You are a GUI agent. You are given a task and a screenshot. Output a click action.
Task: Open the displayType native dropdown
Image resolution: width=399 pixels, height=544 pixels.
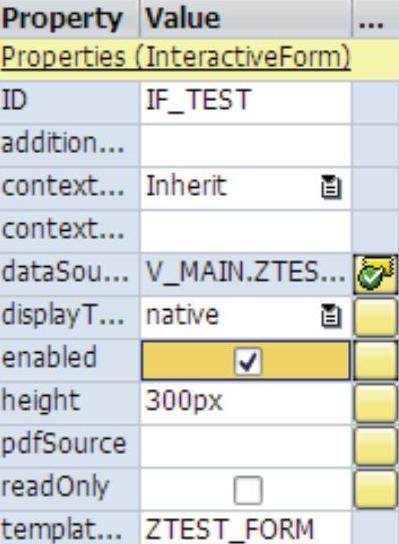pos(246,317)
